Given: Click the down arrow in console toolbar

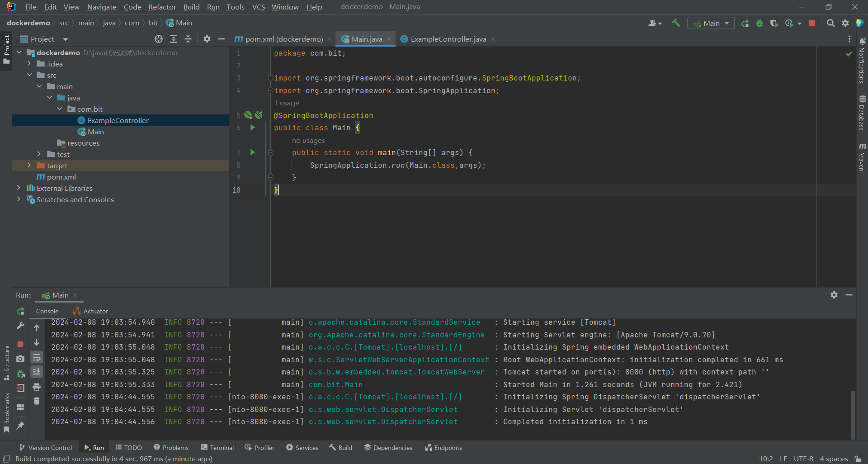Looking at the screenshot, I should click(37, 342).
